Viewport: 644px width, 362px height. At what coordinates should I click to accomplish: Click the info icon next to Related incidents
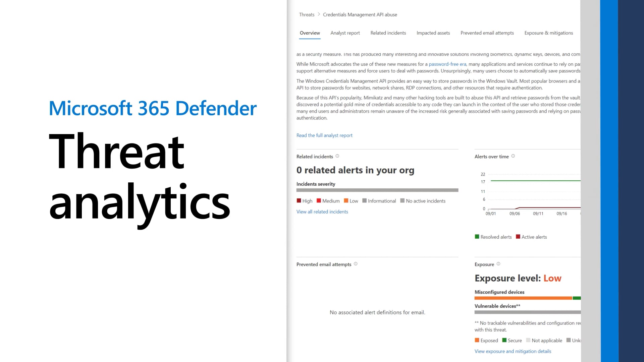[337, 156]
